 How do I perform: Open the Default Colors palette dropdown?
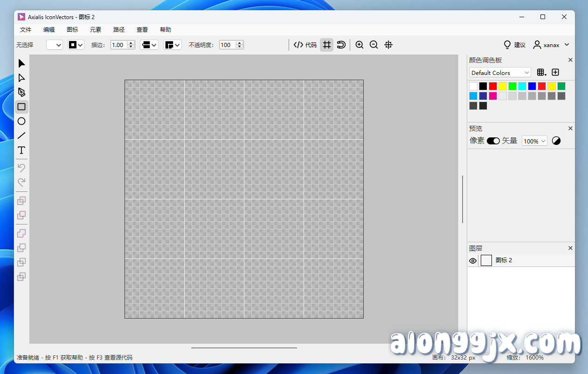click(x=500, y=72)
